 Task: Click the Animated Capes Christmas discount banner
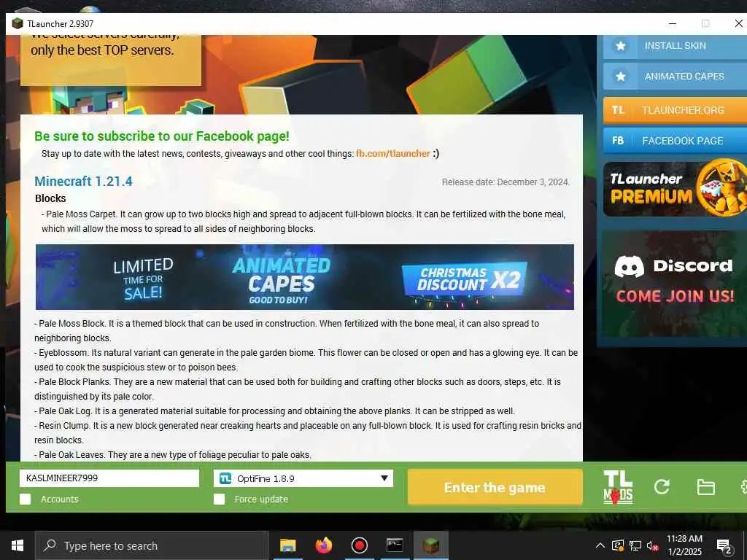(x=304, y=276)
